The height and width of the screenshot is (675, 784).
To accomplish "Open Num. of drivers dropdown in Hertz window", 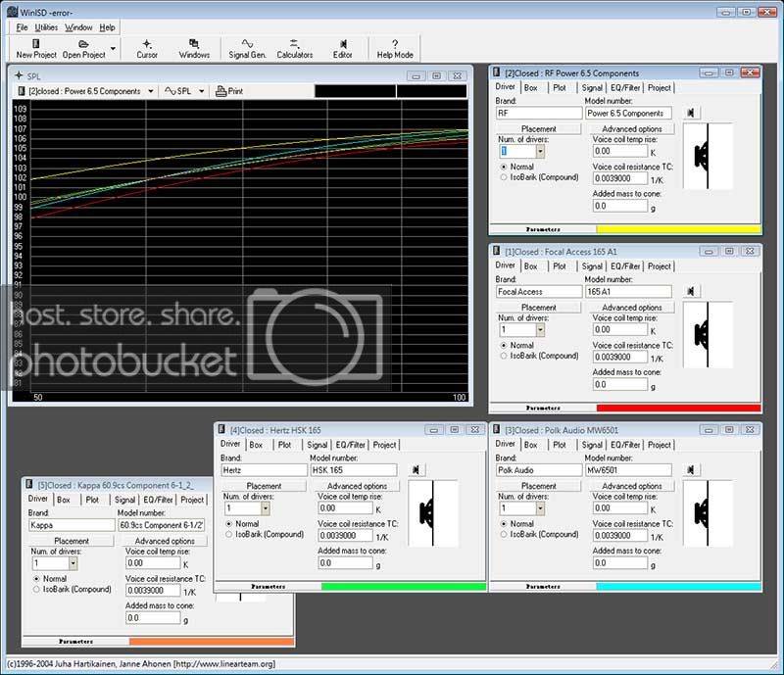I will click(265, 508).
